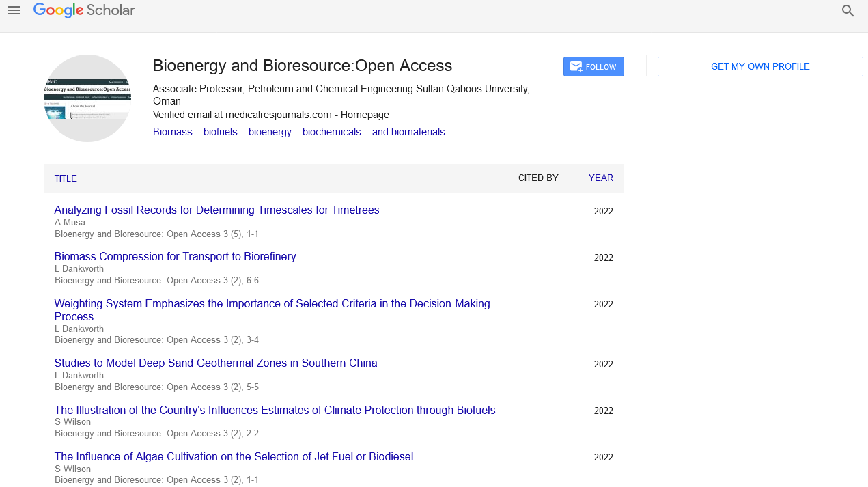This screenshot has height=487, width=868.
Task: Open the journal profile picture
Action: tap(87, 98)
